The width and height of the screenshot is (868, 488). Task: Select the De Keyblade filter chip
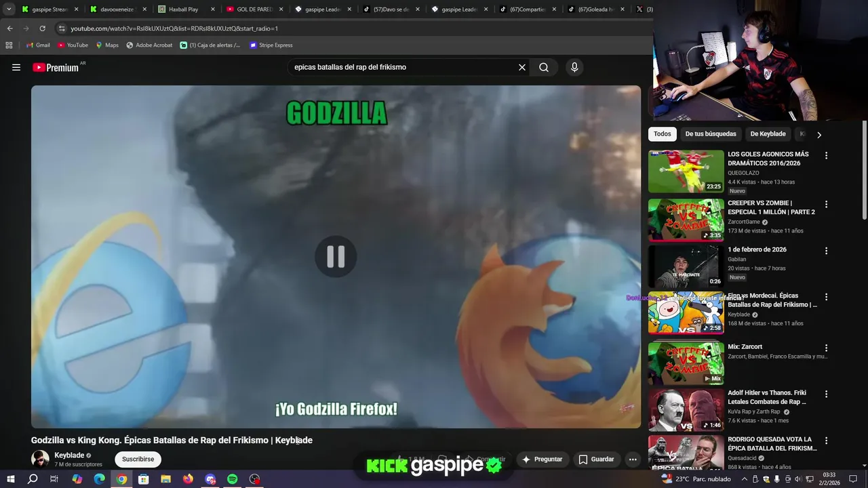tap(768, 134)
